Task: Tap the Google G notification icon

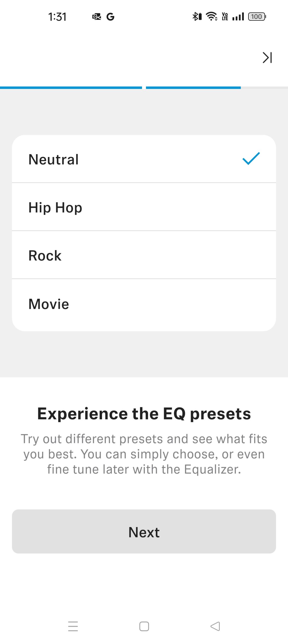Action: (x=110, y=17)
